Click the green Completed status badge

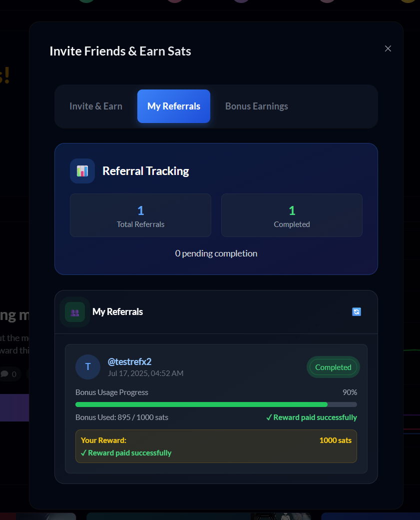333,367
